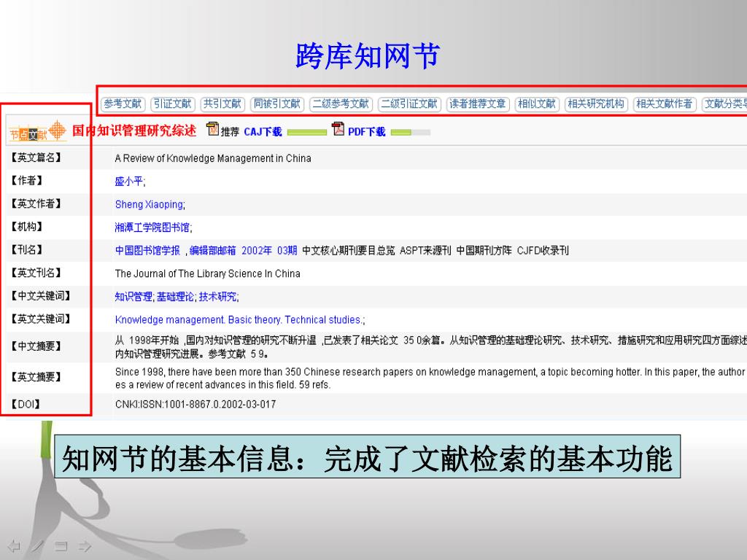Click keyword link 技术研究
747x560 pixels.
(x=217, y=297)
